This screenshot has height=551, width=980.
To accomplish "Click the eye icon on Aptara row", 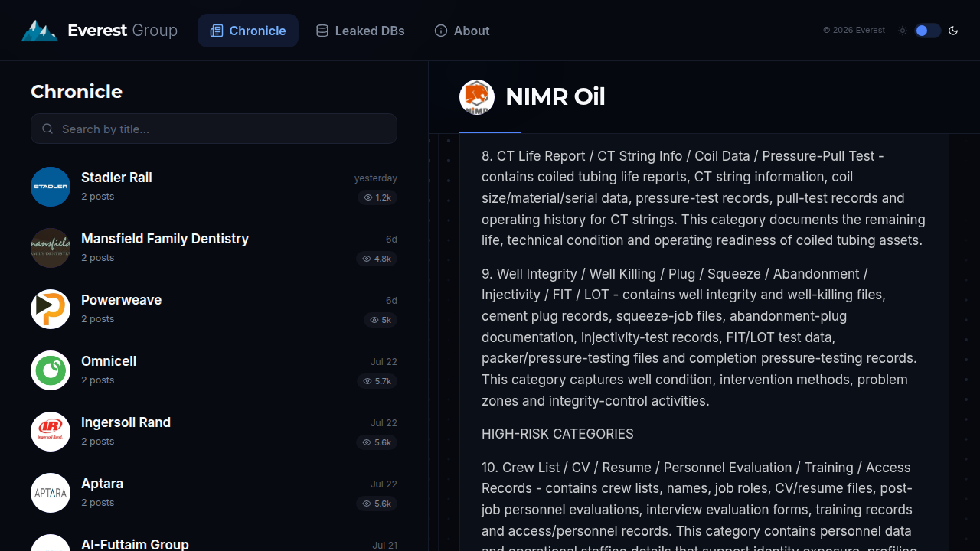I will click(367, 504).
